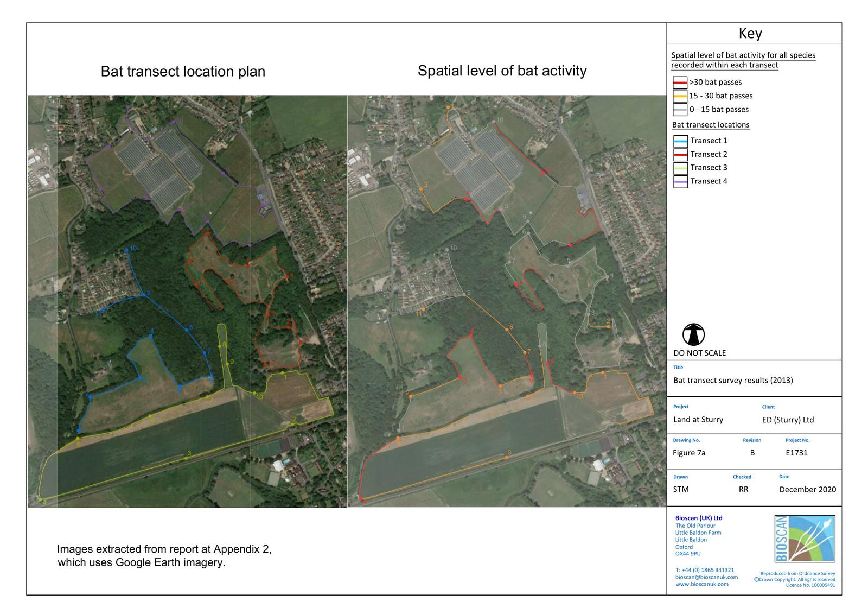
Task: Select the 15 - 30 bat passes orange swatch
Action: coord(680,96)
